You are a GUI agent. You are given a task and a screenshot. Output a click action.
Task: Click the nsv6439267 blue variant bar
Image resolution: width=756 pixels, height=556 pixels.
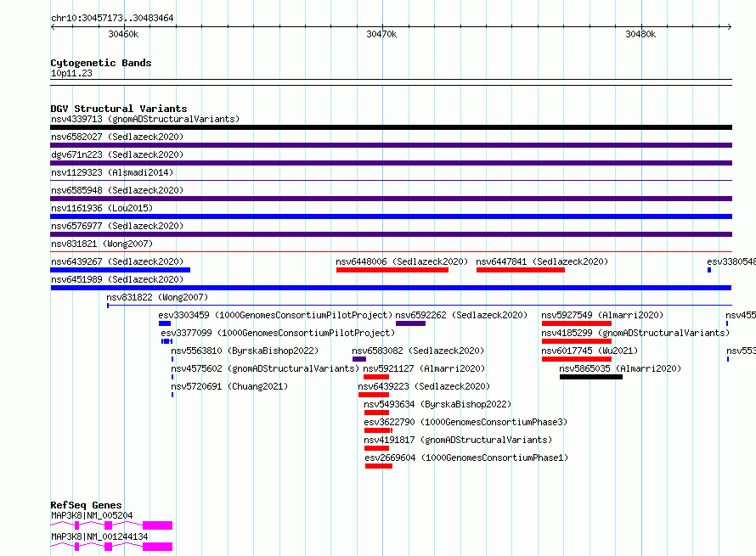(120, 270)
